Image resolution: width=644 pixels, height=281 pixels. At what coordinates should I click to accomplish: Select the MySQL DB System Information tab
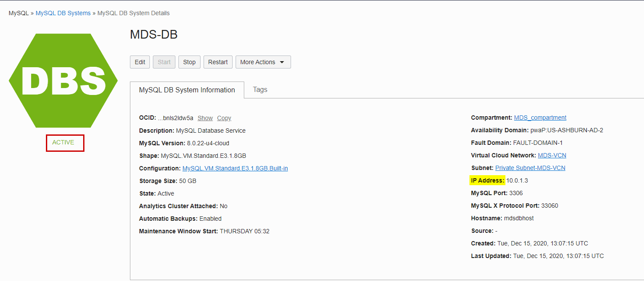tap(187, 90)
